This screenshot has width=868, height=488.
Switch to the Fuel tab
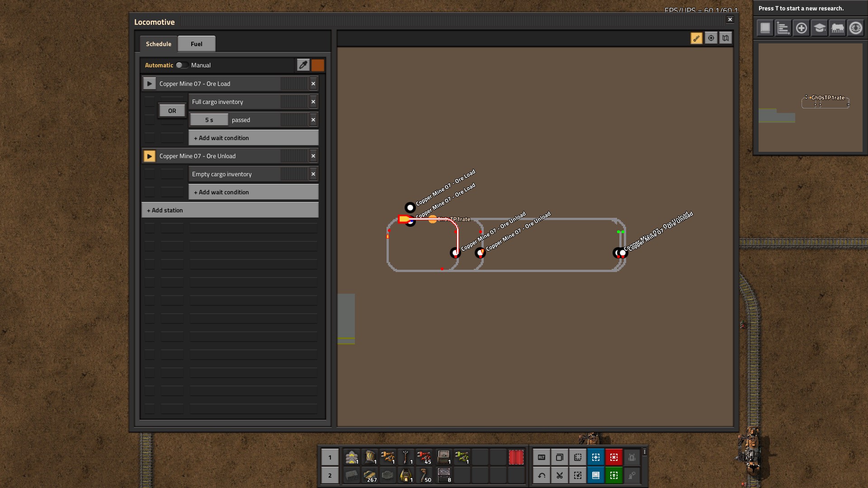[x=197, y=44]
